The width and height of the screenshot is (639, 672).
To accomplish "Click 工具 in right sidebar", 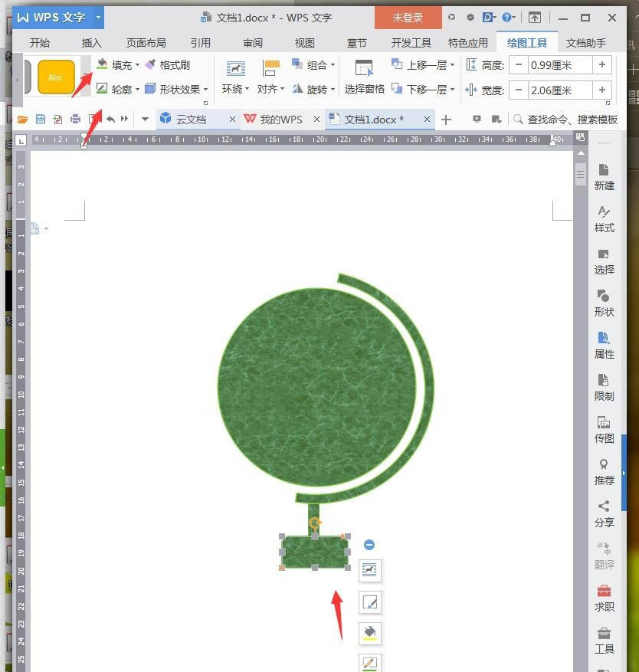I will (604, 641).
